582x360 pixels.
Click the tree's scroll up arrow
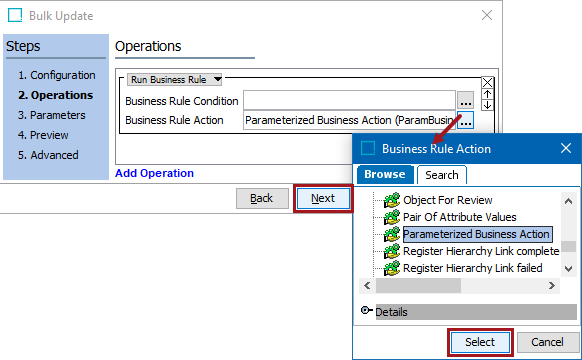[568, 201]
